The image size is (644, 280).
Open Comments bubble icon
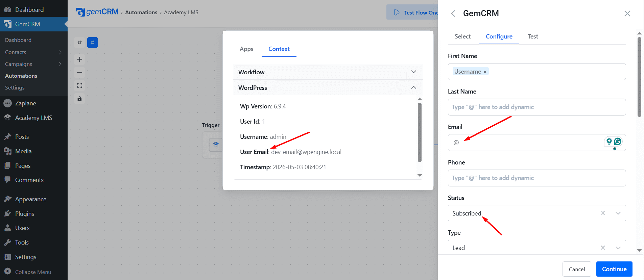[x=7, y=180]
